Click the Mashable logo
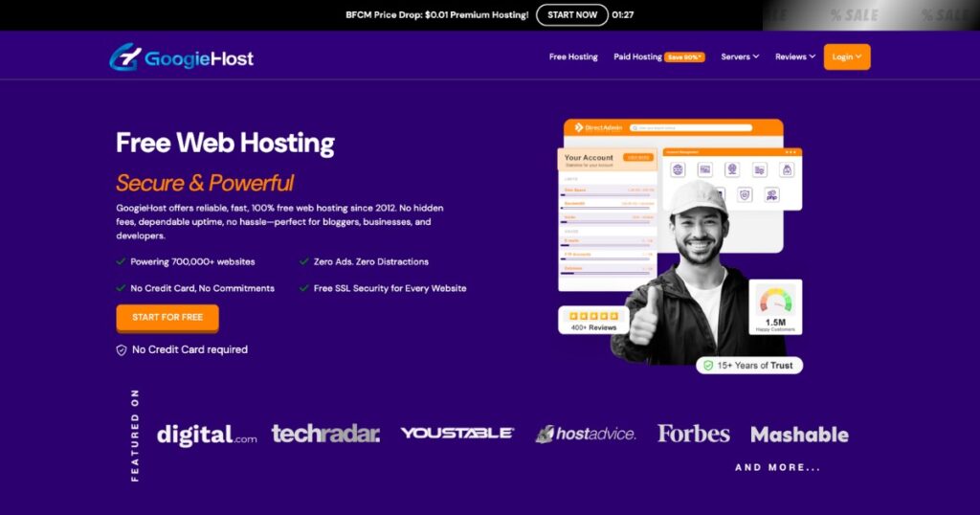The image size is (980, 515). point(799,435)
